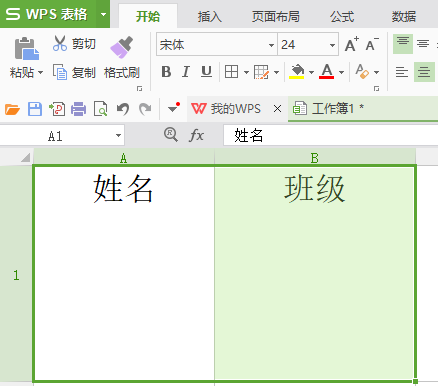Click the zoom formula bar magnifier icon
Screen dimensions: 438x386
(x=171, y=135)
